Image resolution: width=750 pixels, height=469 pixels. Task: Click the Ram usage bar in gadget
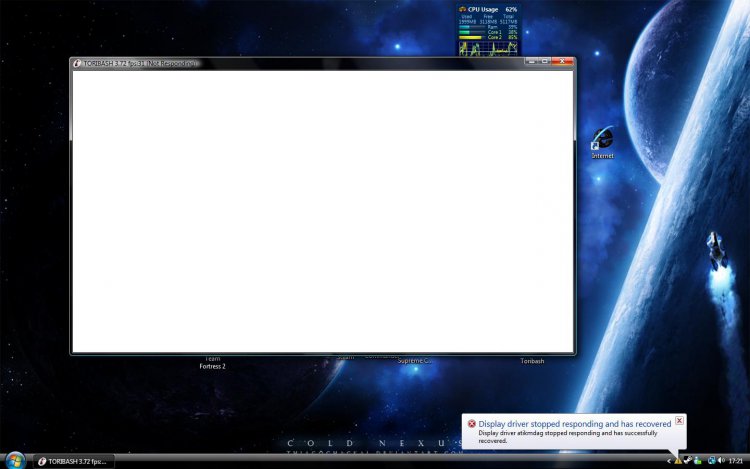pos(472,27)
